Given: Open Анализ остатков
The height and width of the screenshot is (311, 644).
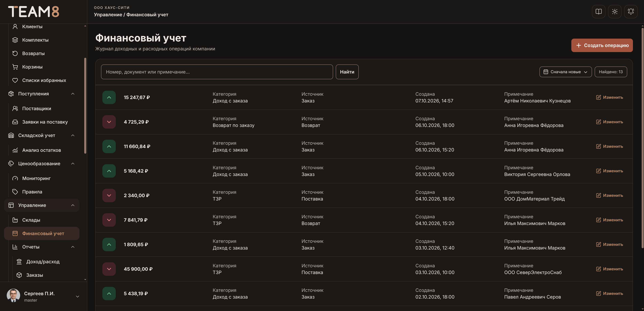Looking at the screenshot, I should pyautogui.click(x=42, y=150).
